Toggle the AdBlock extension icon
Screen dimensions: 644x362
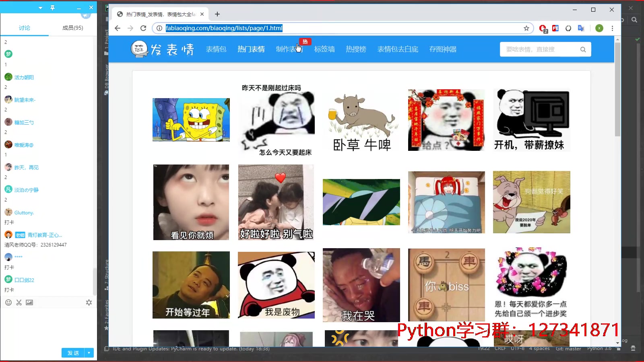tap(543, 29)
